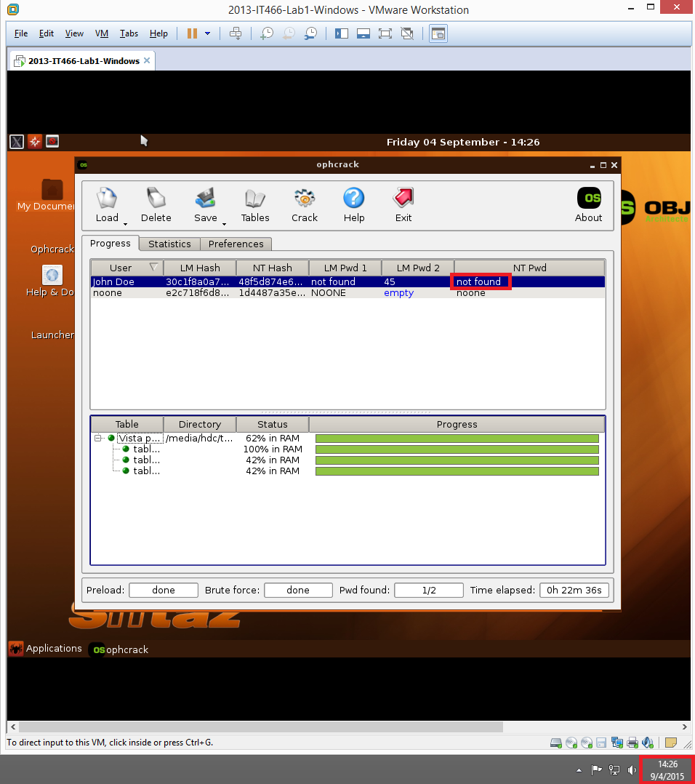Screen dimensions: 695x784
Task: Switch to the Statistics tab
Action: click(169, 244)
